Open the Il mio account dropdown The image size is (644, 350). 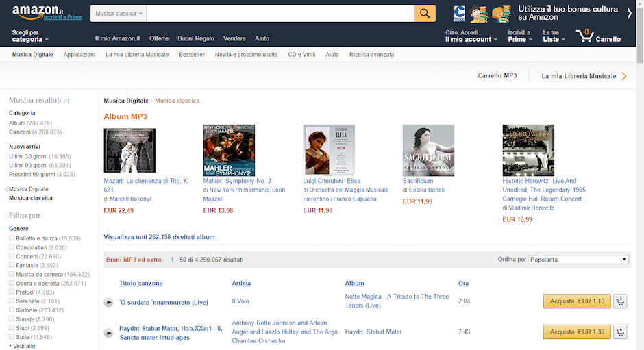471,36
